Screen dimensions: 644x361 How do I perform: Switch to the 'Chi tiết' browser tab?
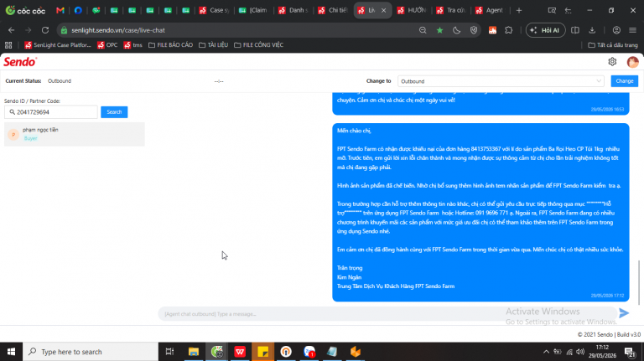(x=333, y=10)
